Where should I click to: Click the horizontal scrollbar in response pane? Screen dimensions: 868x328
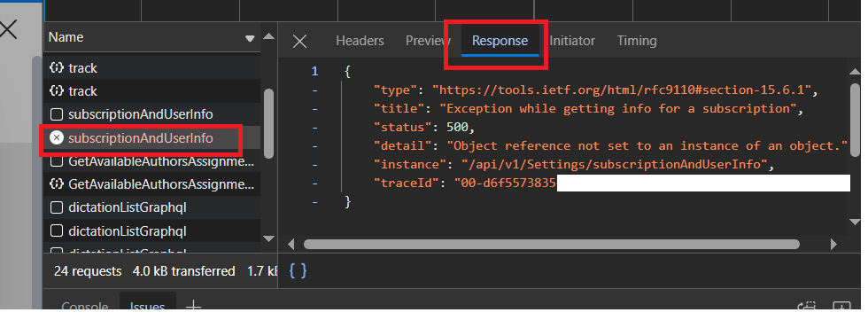[551, 245]
